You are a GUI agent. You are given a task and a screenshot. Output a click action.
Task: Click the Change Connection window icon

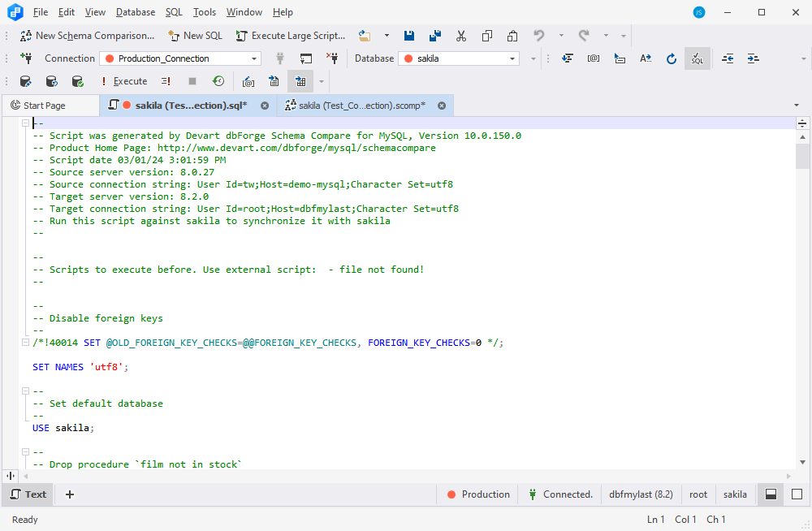click(x=306, y=58)
